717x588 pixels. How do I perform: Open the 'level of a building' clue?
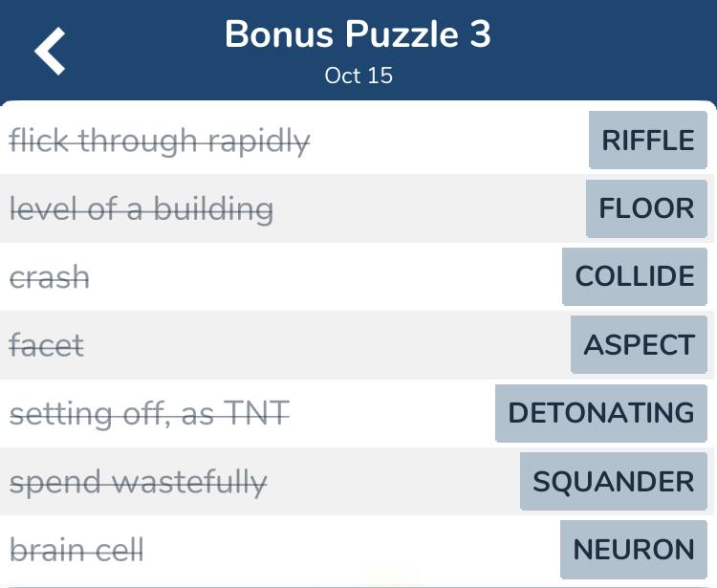pyautogui.click(x=141, y=209)
